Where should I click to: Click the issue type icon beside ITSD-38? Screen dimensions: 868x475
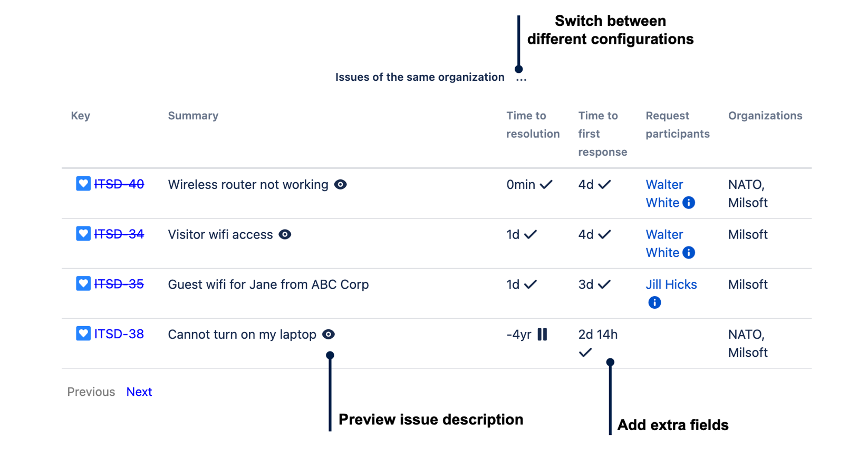pyautogui.click(x=83, y=334)
